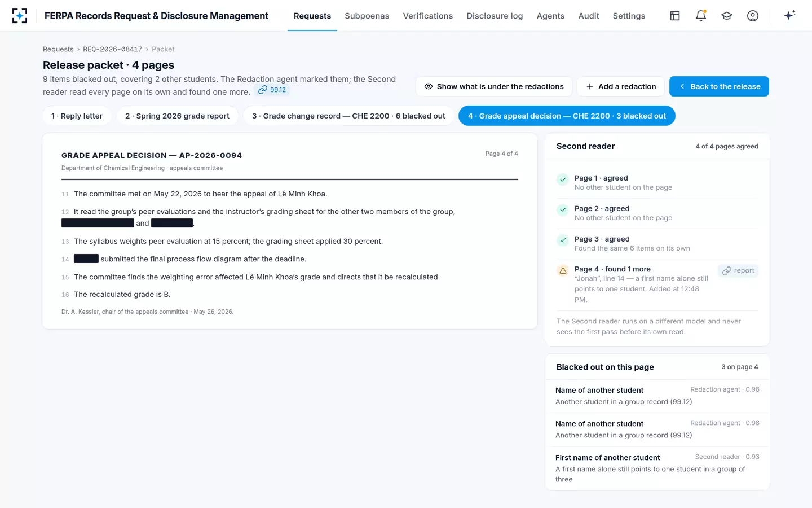
Task: Open the Verifications section
Action: tap(428, 16)
